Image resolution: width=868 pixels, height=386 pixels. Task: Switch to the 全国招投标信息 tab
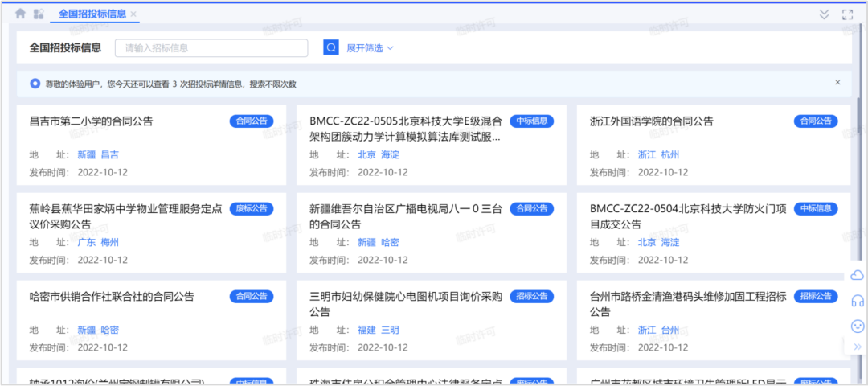tap(92, 14)
